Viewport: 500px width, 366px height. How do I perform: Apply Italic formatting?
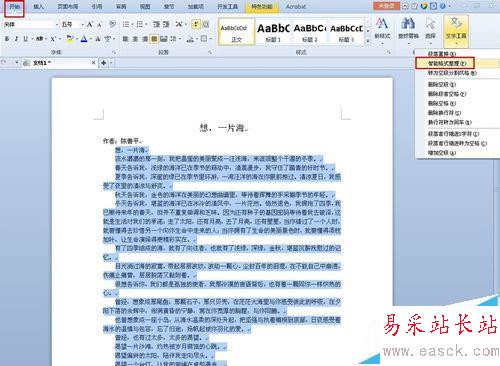[16, 39]
